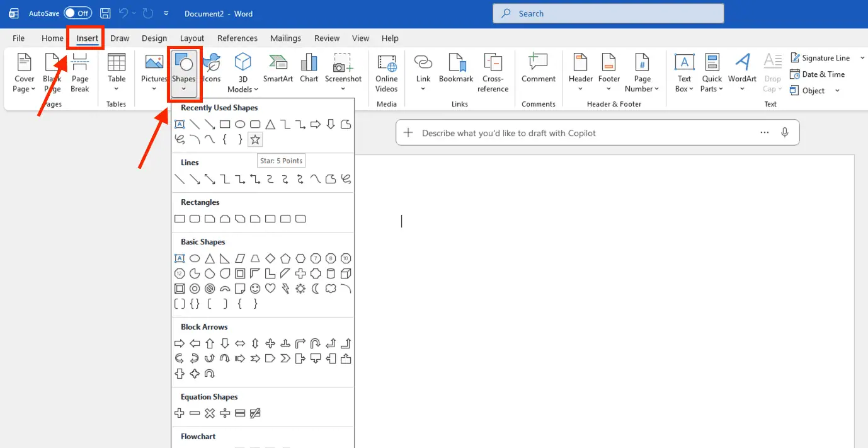
Task: Select the smiley face shape
Action: point(255,289)
